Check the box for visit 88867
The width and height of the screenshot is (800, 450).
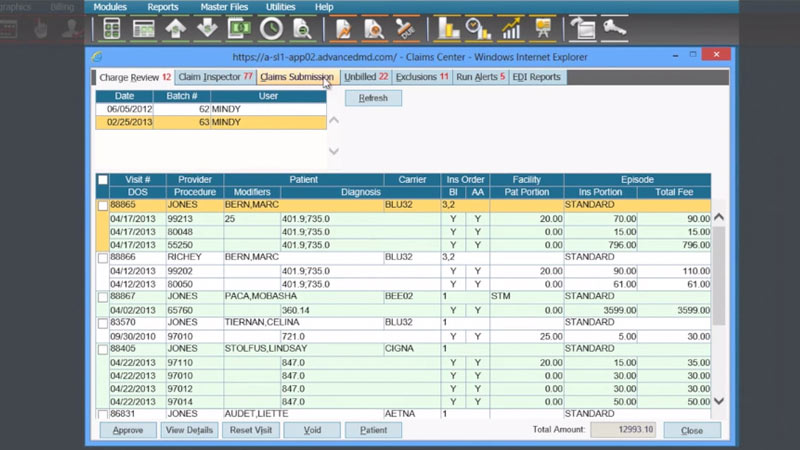tap(103, 297)
